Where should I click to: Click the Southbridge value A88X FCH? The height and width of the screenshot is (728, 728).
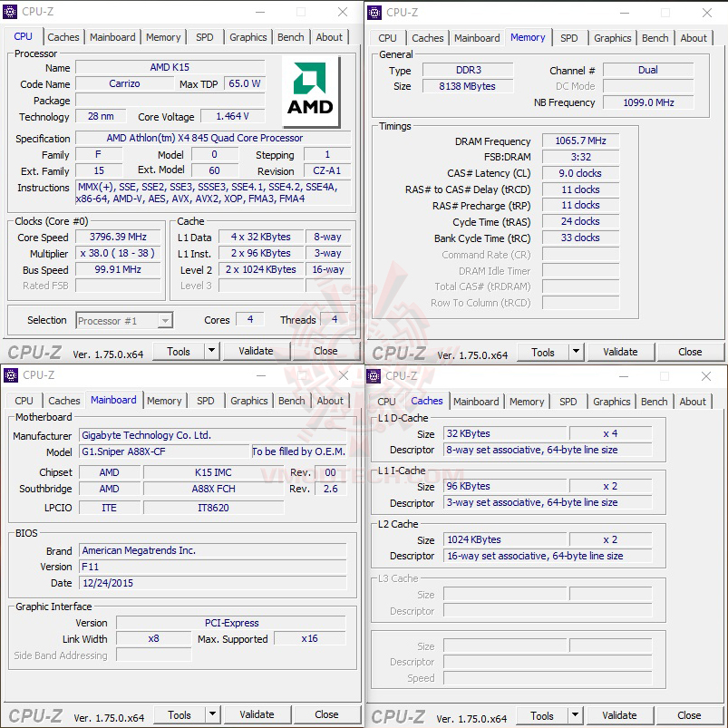pos(214,489)
